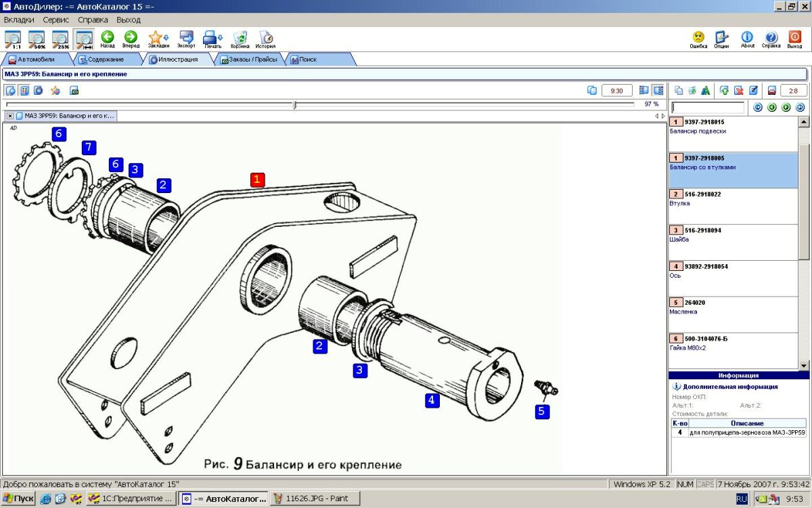Toggle fit-to-width zoom button

84,39
